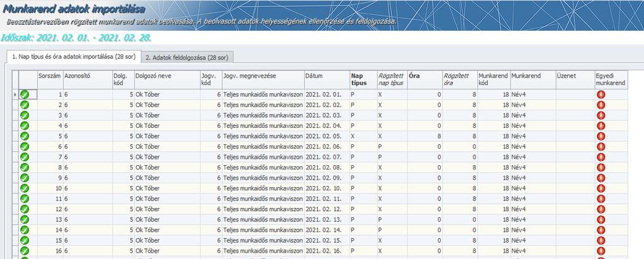The height and width of the screenshot is (259, 644).
Task: Click Munkarend kód 18 in row 3
Action: tap(494, 115)
